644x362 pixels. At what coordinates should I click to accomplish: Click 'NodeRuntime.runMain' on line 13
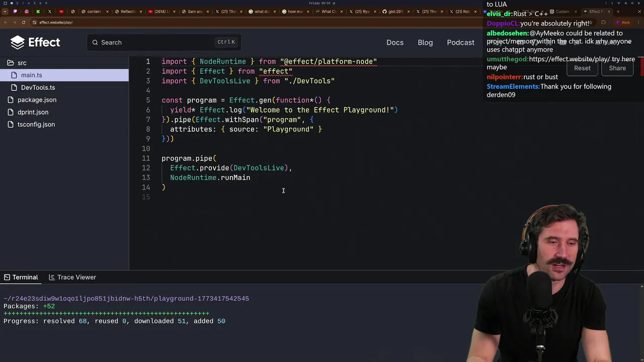pyautogui.click(x=210, y=177)
